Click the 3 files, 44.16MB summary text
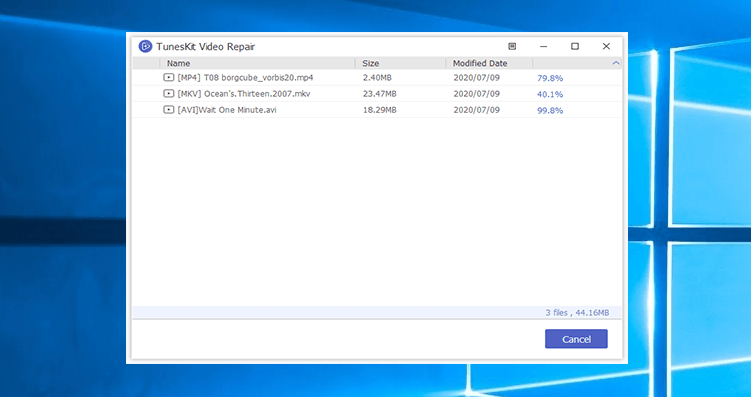The image size is (751, 397). click(577, 313)
